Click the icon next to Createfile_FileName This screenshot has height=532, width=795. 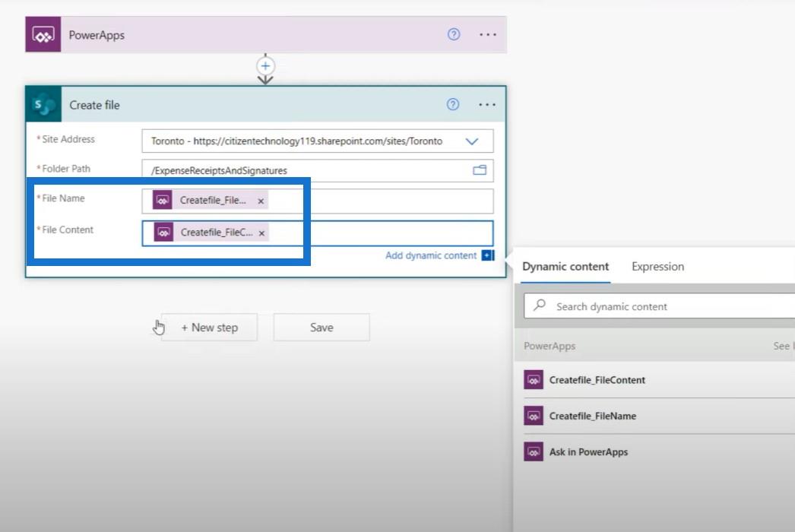tap(534, 416)
